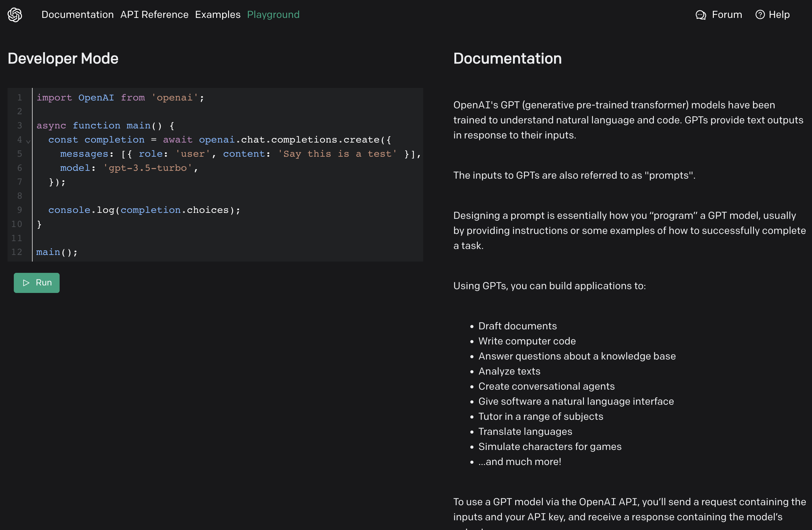The image size is (812, 530).
Task: Open the Help link
Action: [779, 15]
